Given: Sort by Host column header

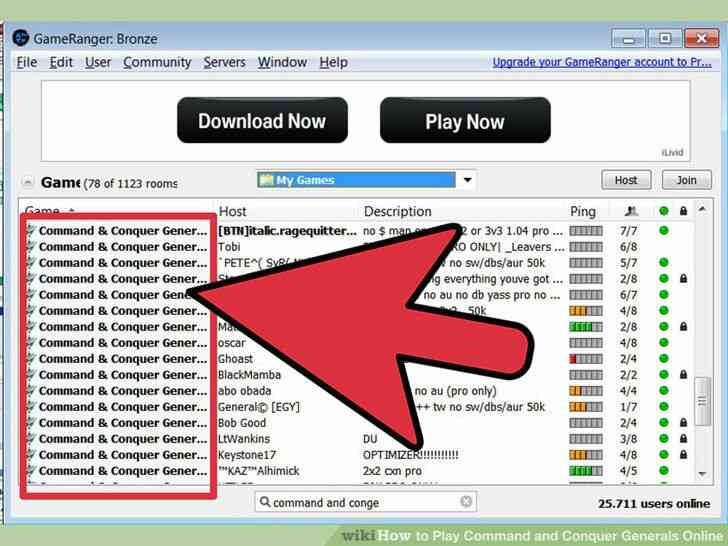Looking at the screenshot, I should point(233,211).
